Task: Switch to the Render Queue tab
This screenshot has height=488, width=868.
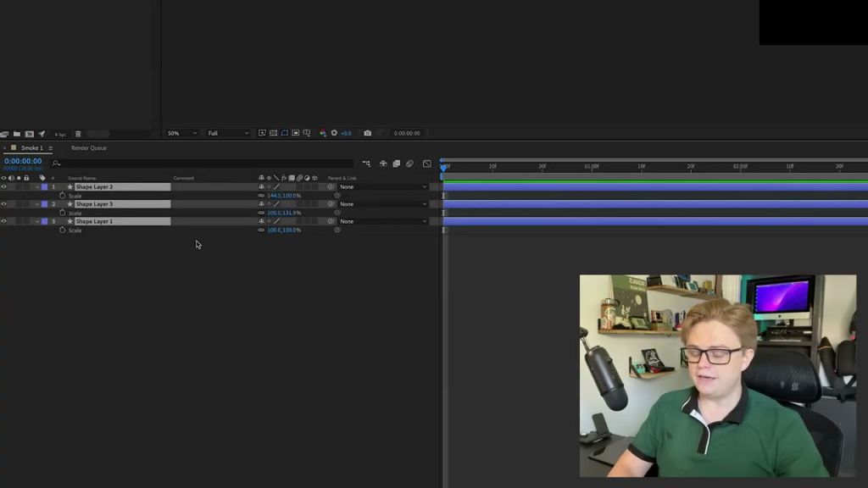Action: click(x=88, y=148)
